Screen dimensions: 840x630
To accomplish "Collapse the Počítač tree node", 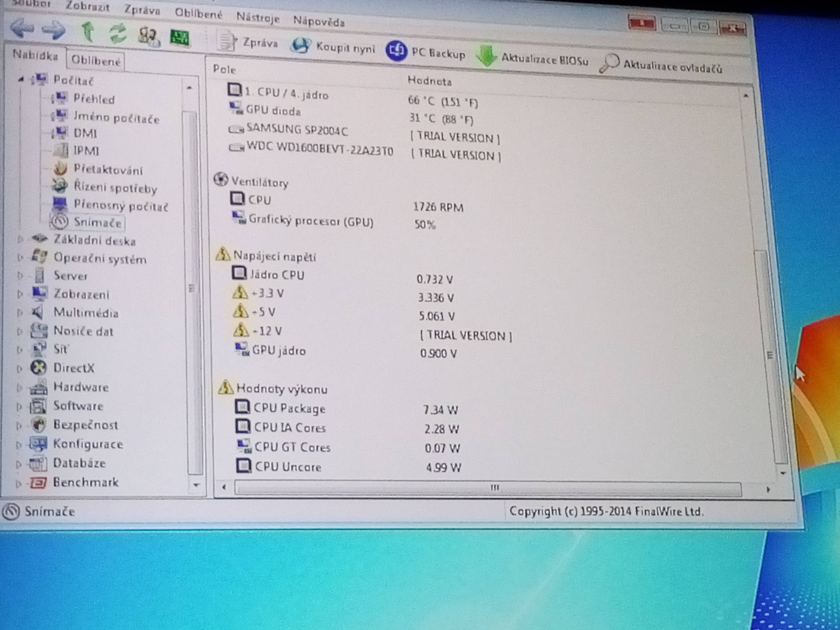I will (21, 79).
